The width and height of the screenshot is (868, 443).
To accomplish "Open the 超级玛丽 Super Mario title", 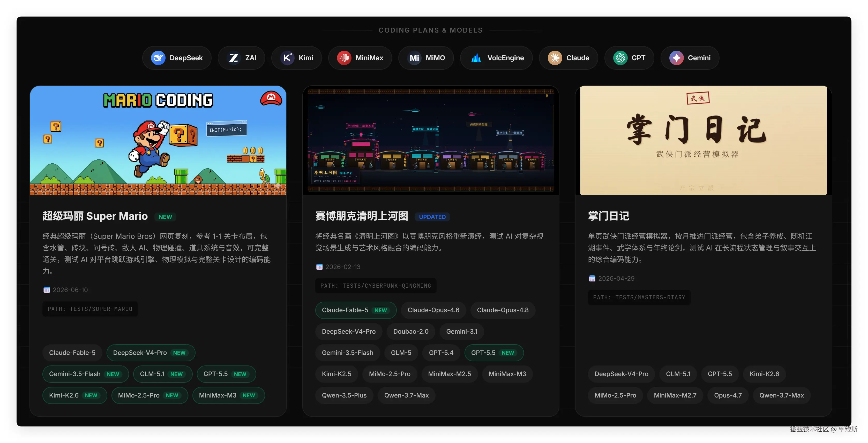I will point(95,216).
